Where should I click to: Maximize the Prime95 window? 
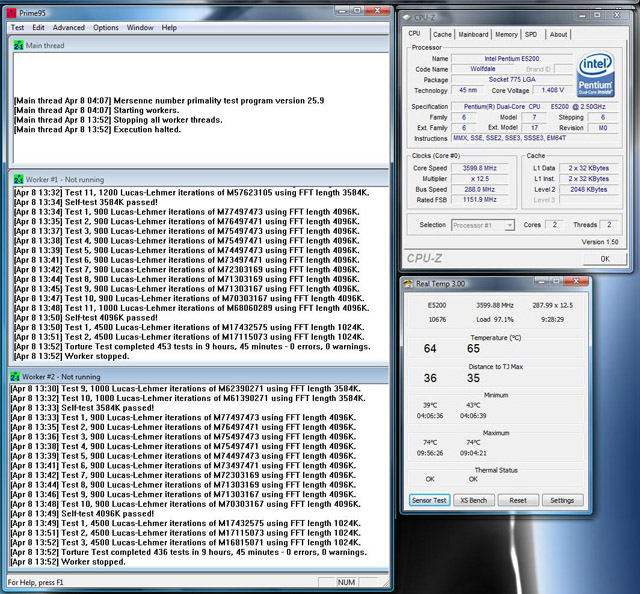[357, 11]
